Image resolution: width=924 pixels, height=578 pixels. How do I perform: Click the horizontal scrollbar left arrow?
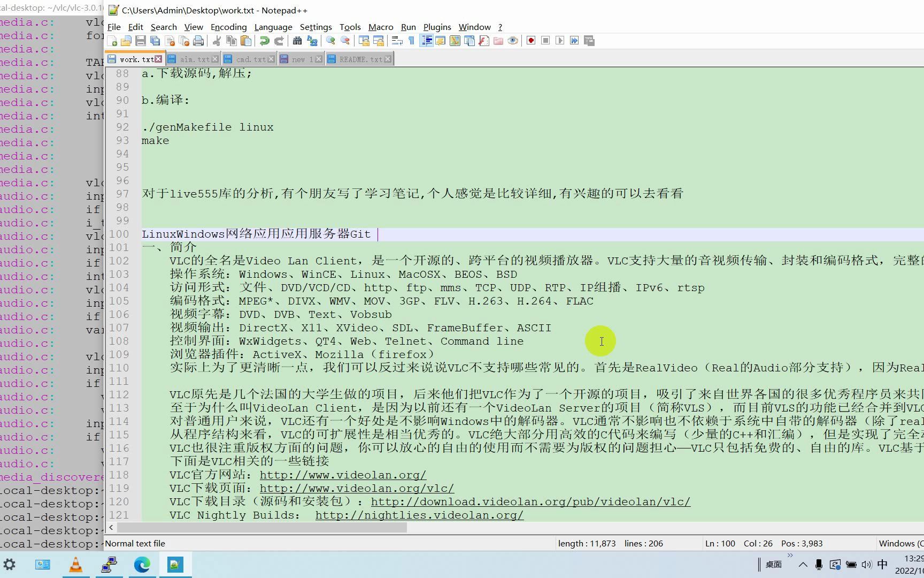point(111,528)
